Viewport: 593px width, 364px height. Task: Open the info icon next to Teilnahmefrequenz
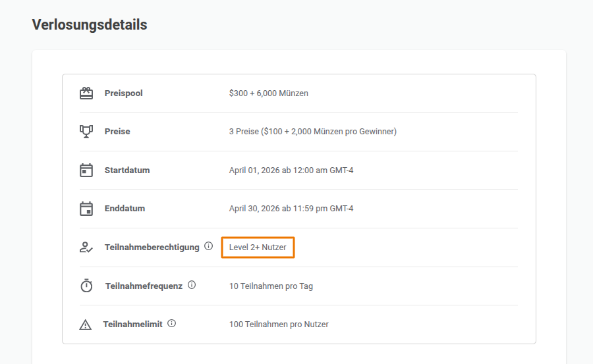click(192, 285)
